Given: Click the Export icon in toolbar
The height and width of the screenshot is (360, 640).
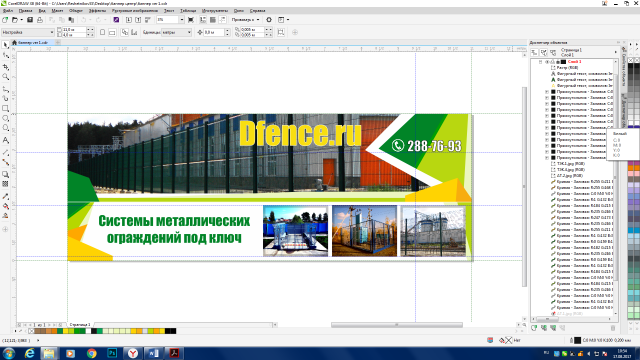Looking at the screenshot, I should pyautogui.click(x=138, y=20).
